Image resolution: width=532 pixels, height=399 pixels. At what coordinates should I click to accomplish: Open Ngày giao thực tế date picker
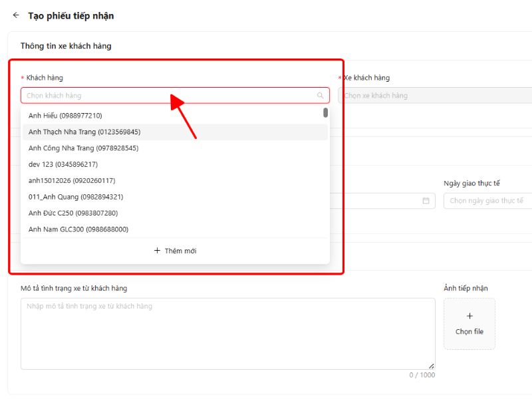click(487, 201)
